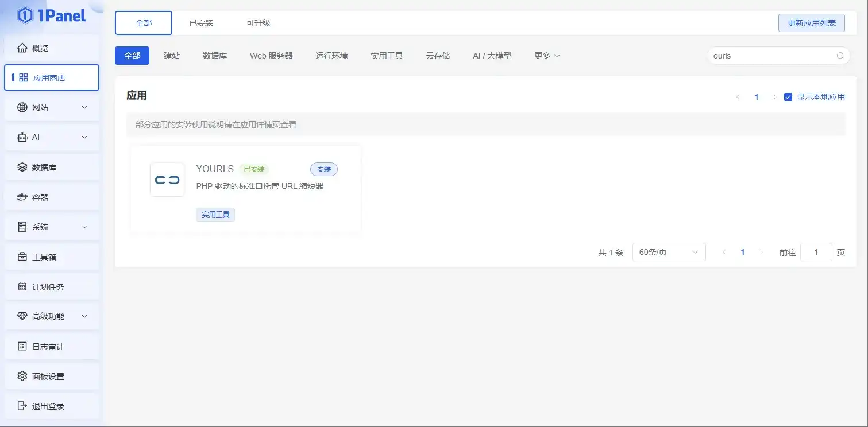Open 计划任务 from the sidebar

[x=52, y=286]
